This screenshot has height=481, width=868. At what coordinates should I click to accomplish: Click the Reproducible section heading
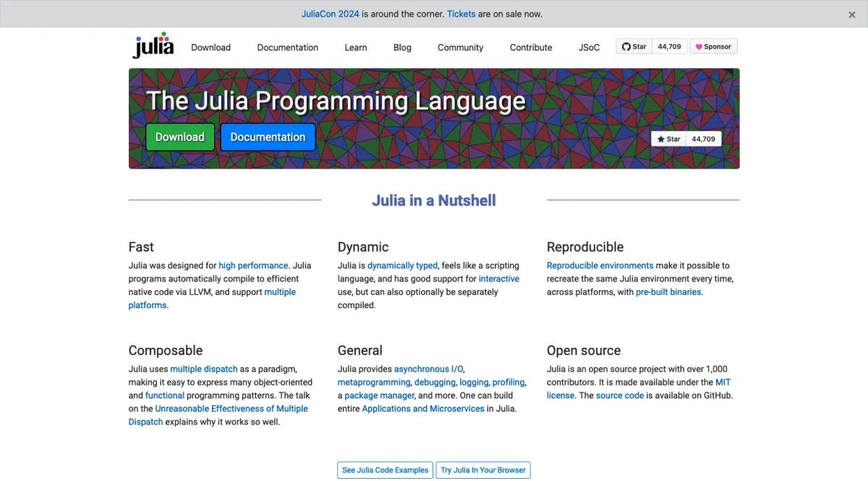click(585, 247)
